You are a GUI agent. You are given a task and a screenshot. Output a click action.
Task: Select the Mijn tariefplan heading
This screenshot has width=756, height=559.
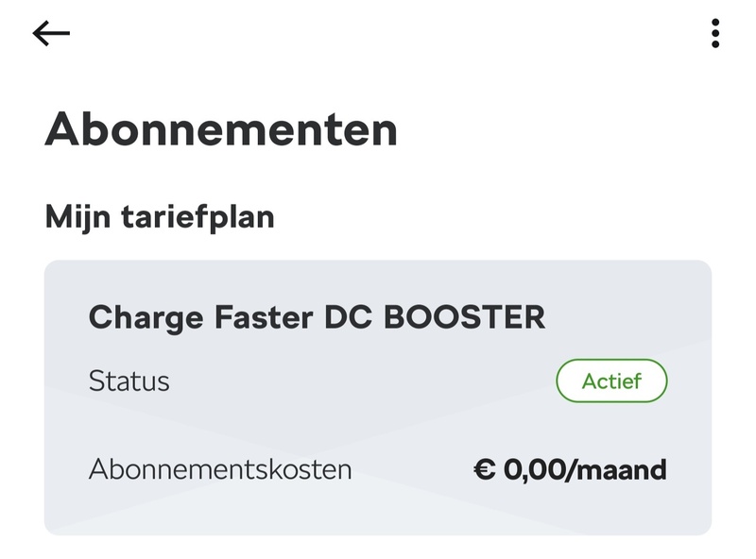(x=160, y=217)
